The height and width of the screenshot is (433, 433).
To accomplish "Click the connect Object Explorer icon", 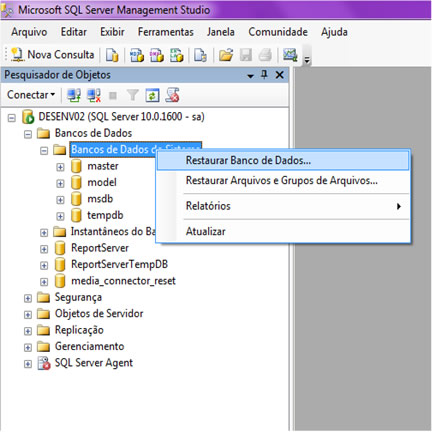I will 74,95.
